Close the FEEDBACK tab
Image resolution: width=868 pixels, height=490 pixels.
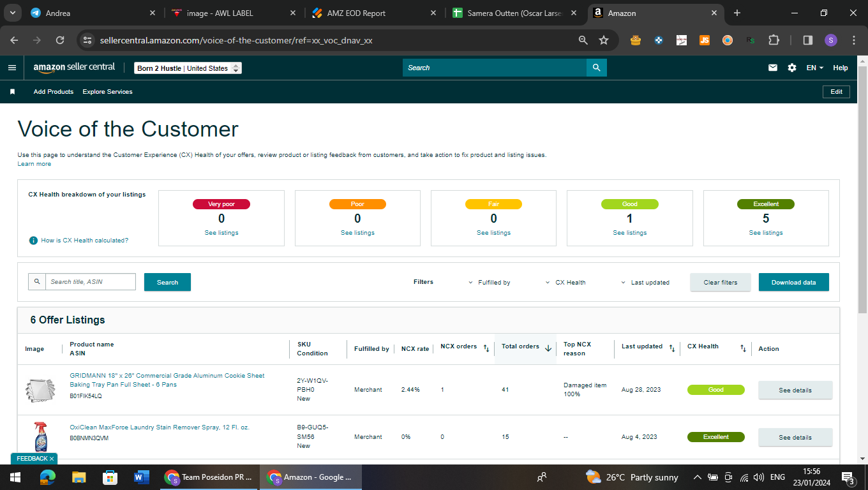tap(52, 459)
